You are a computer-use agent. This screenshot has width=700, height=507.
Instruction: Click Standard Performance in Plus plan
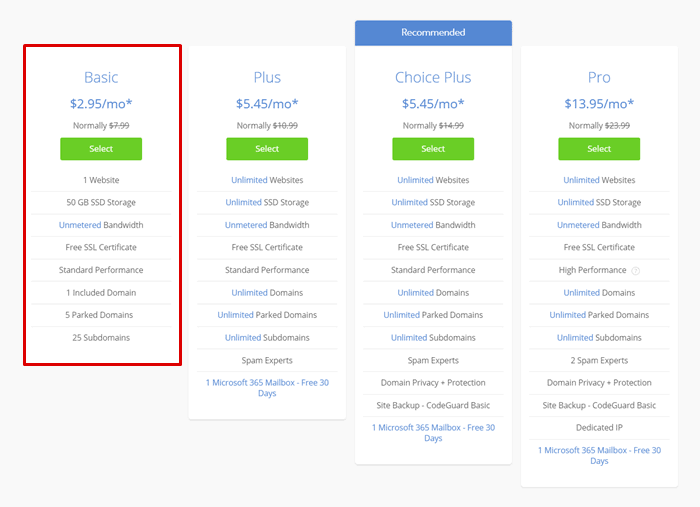267,270
